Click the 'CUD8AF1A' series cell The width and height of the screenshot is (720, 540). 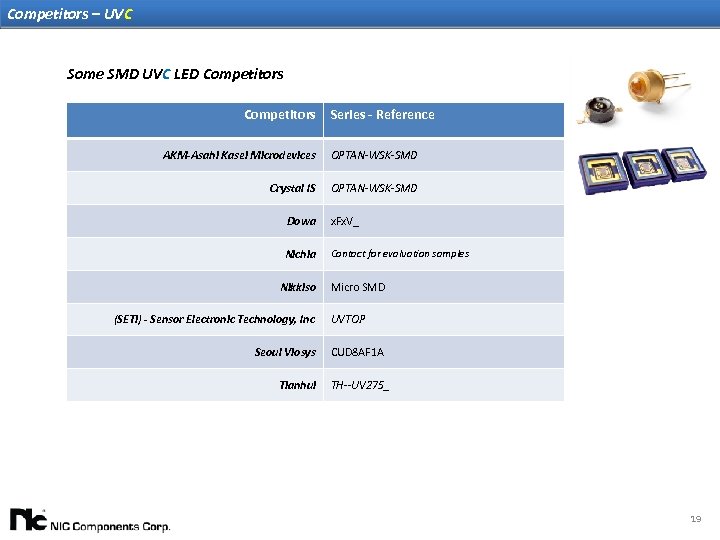point(444,352)
